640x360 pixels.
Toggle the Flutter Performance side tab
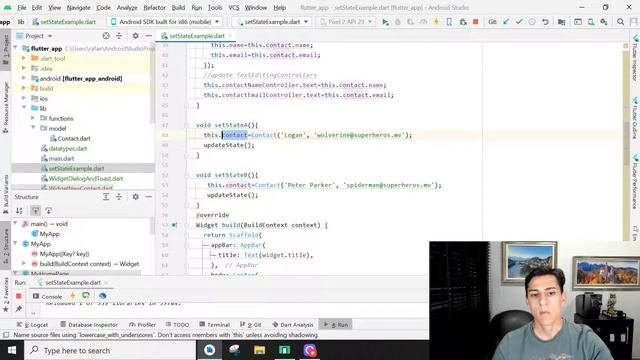point(635,182)
